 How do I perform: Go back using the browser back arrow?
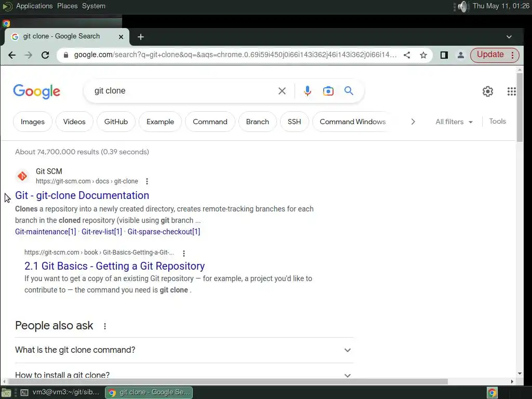[12, 55]
